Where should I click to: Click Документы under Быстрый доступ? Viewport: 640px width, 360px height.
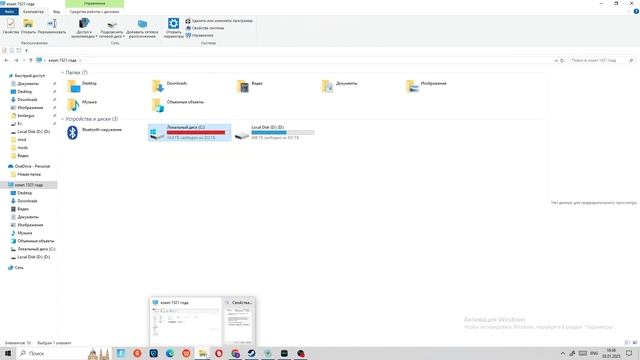point(28,84)
